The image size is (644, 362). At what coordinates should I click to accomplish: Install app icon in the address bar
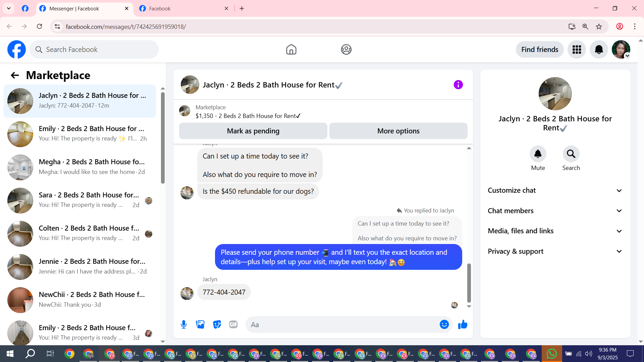coord(572,26)
